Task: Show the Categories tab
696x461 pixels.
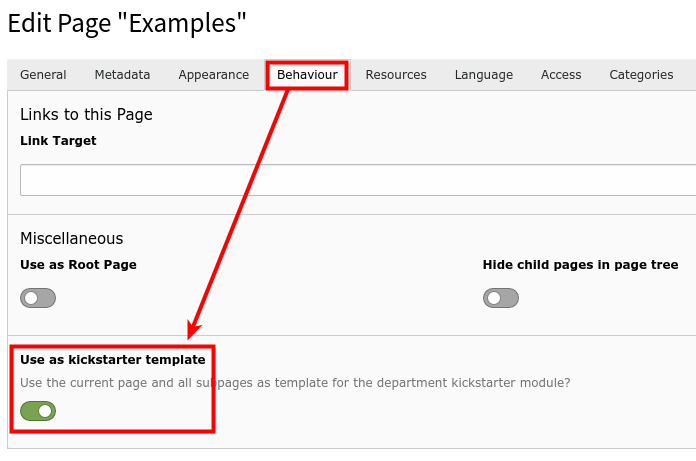Action: tap(641, 75)
